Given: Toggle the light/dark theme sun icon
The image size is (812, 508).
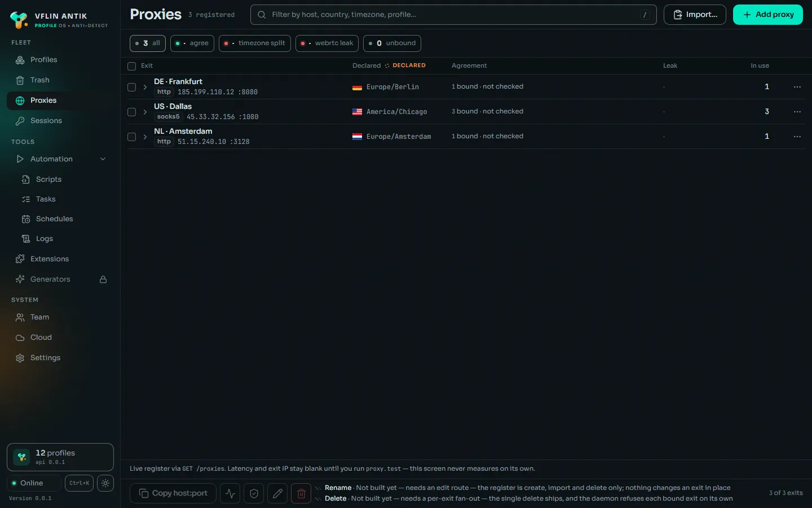Looking at the screenshot, I should 105,483.
